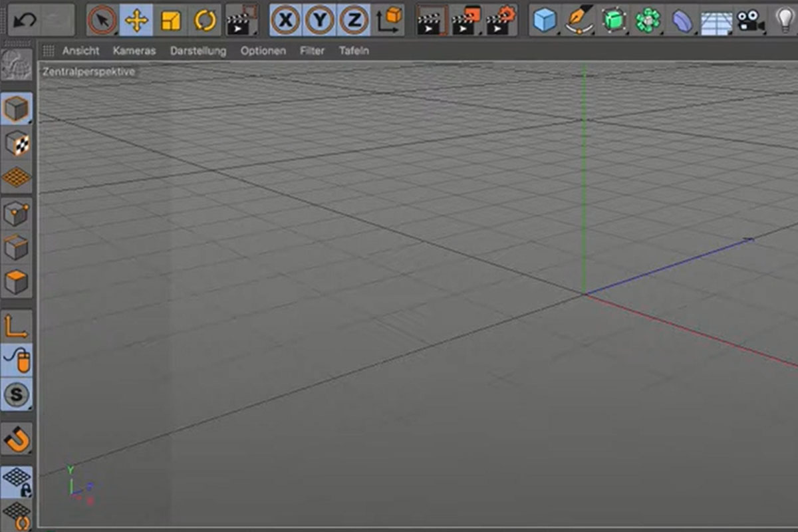Viewport: 798px width, 532px height.
Task: Add a Cube primitive object
Action: tap(545, 21)
